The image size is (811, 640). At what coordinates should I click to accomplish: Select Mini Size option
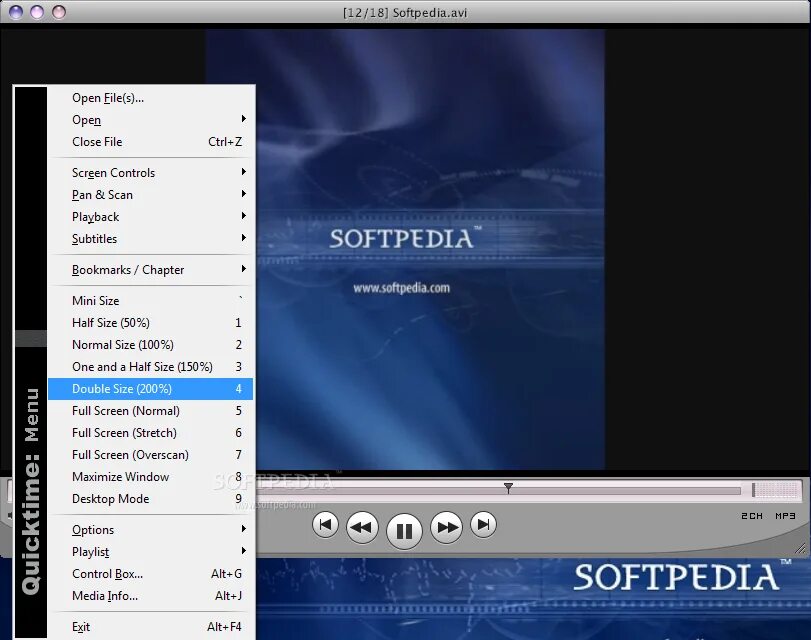[151, 301]
